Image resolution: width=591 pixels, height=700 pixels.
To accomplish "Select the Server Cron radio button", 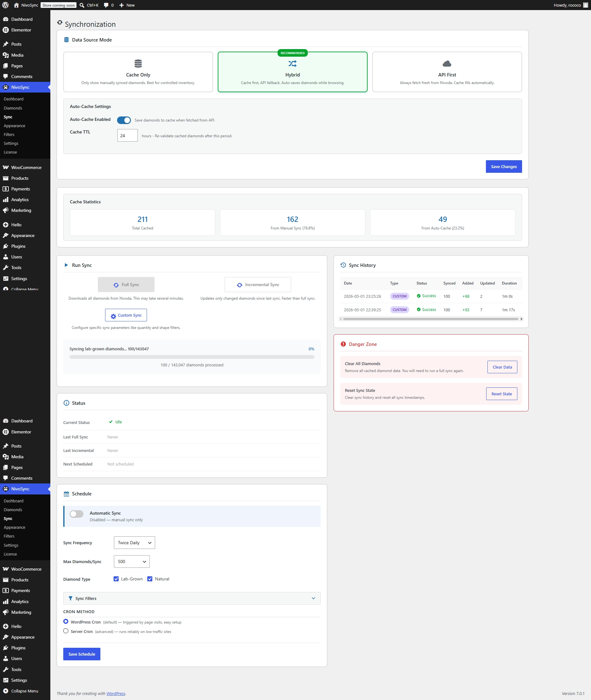I will pos(66,631).
